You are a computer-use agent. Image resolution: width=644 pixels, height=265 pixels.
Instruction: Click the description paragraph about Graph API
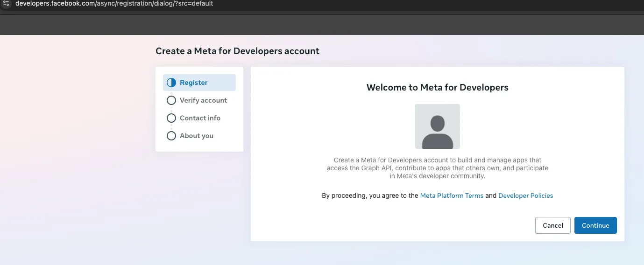[x=438, y=168]
